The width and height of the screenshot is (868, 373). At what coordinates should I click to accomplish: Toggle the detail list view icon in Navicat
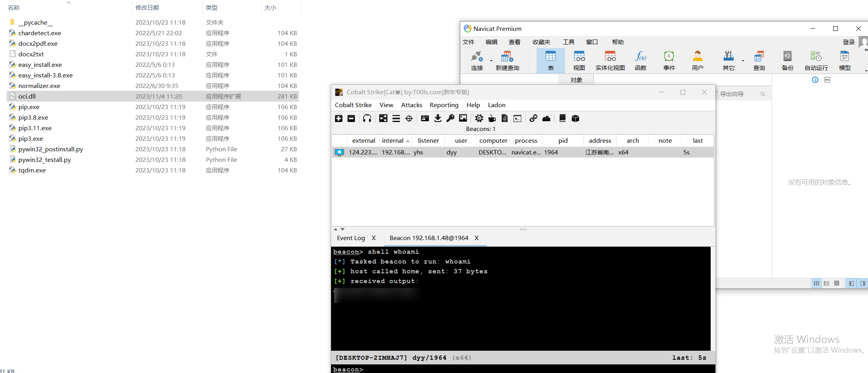pos(827,283)
